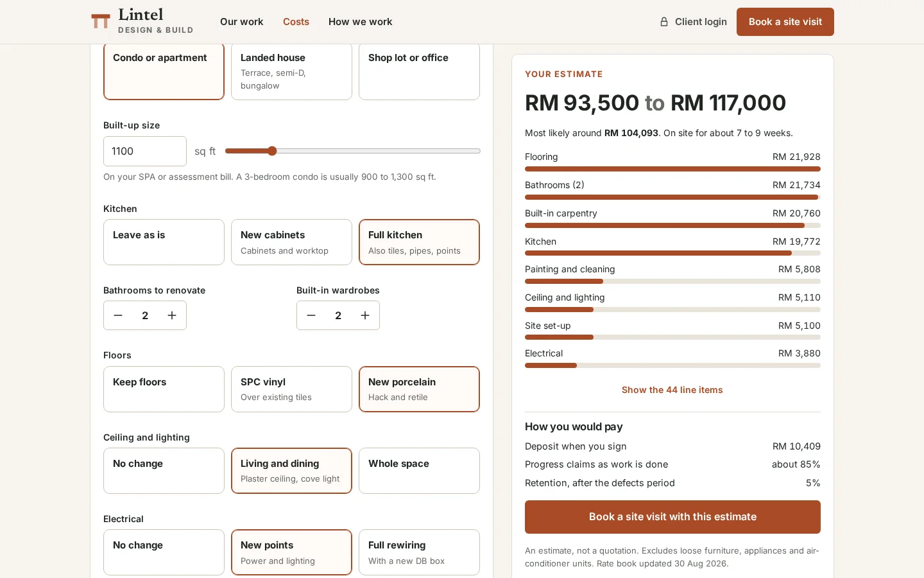The image size is (924, 578).
Task: Select Shop lot or office type
Action: click(419, 71)
